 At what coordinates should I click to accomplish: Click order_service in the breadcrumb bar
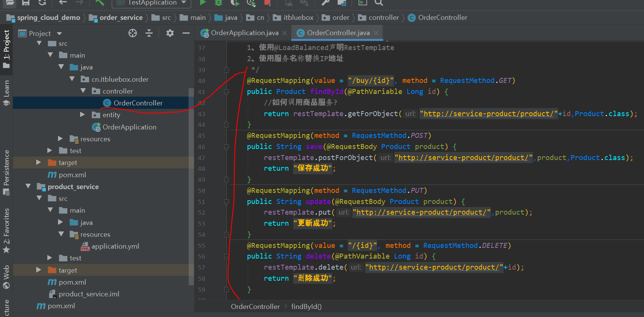click(x=121, y=18)
